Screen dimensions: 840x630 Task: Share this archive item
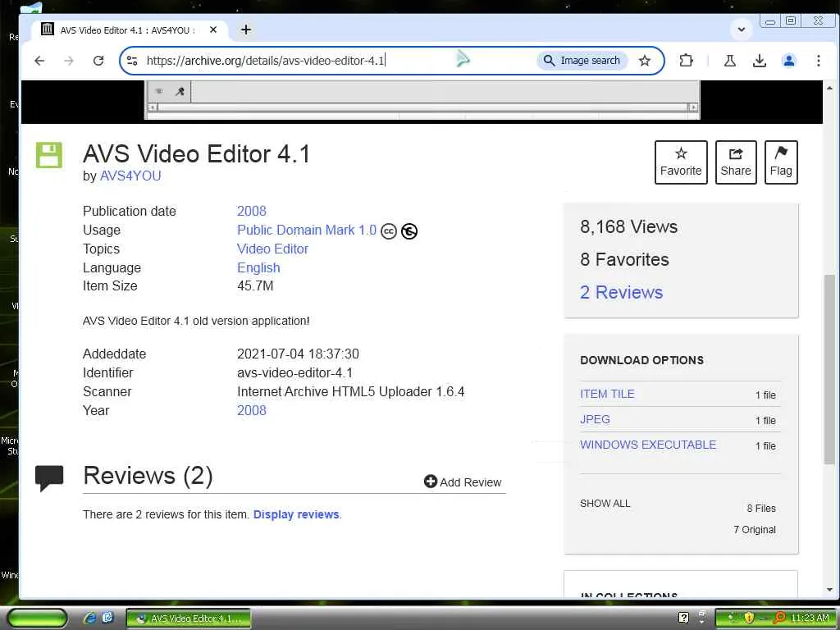736,162
